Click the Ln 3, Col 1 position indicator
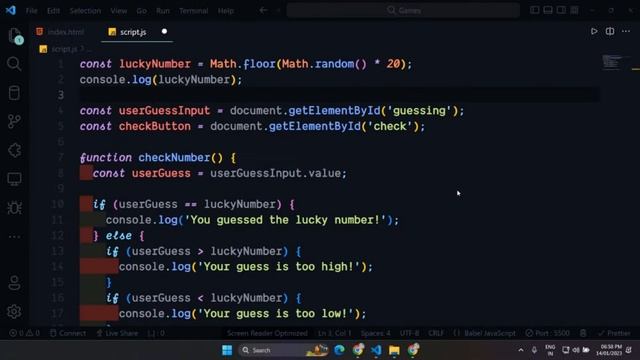 334,333
